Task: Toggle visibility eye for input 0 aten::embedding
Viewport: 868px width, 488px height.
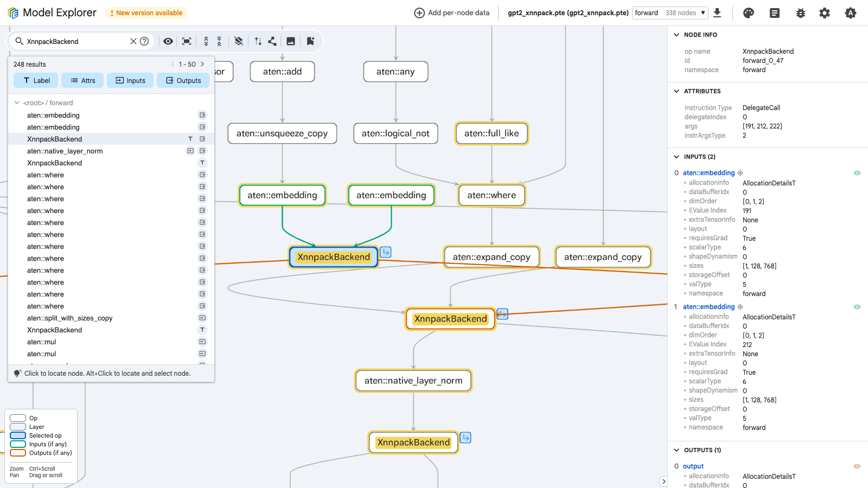Action: point(857,173)
